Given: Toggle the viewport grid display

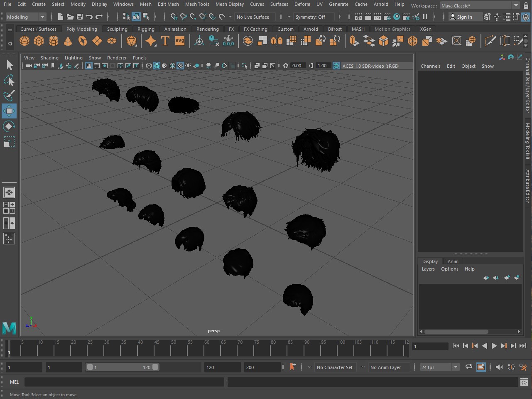Looking at the screenshot, I should tap(89, 66).
